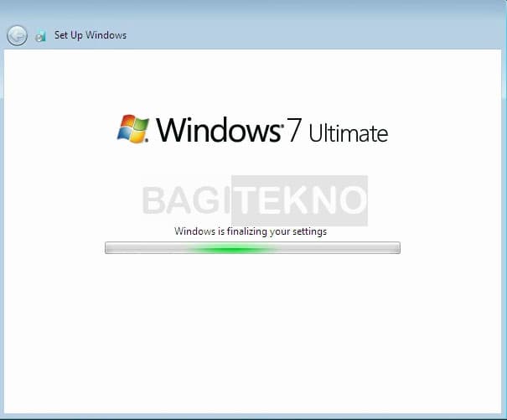This screenshot has width=507, height=420.
Task: Click the 'Windows 7 Ultimate' heading text
Action: point(272,130)
